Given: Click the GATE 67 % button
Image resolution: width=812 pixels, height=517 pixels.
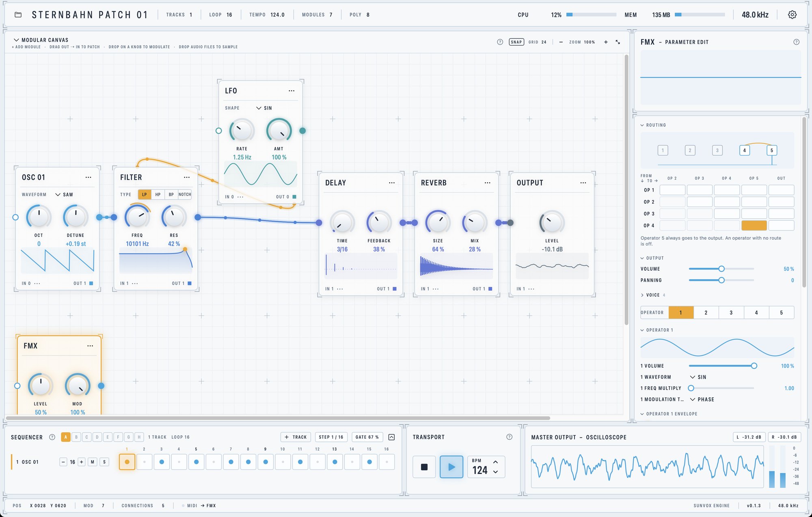Looking at the screenshot, I should click(x=367, y=437).
